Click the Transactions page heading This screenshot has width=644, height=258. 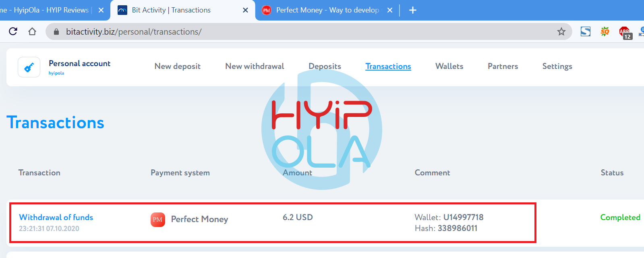click(56, 123)
